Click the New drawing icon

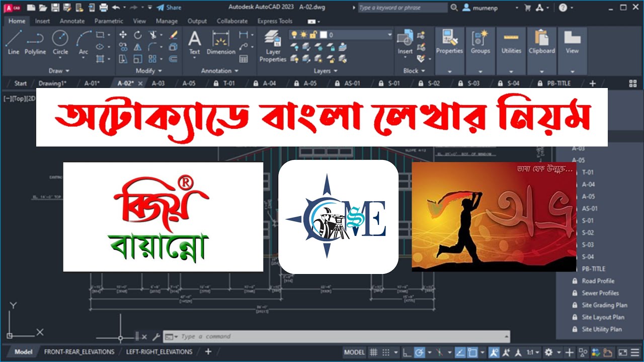tap(31, 8)
